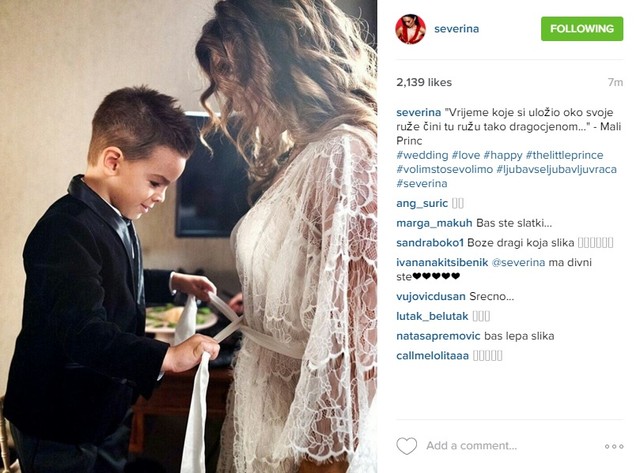The height and width of the screenshot is (473, 640).
Task: Like the post with the heart icon
Action: point(407,446)
